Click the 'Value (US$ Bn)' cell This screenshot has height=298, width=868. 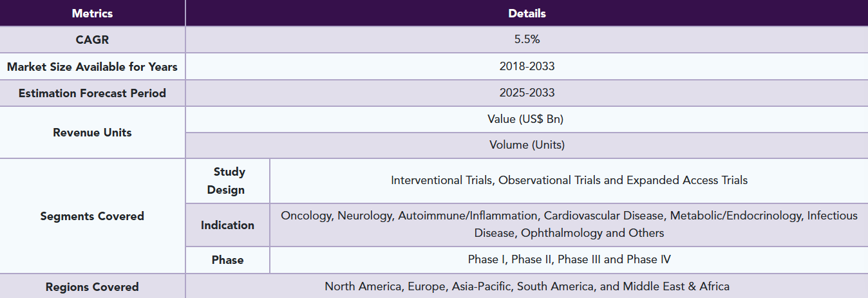click(527, 119)
